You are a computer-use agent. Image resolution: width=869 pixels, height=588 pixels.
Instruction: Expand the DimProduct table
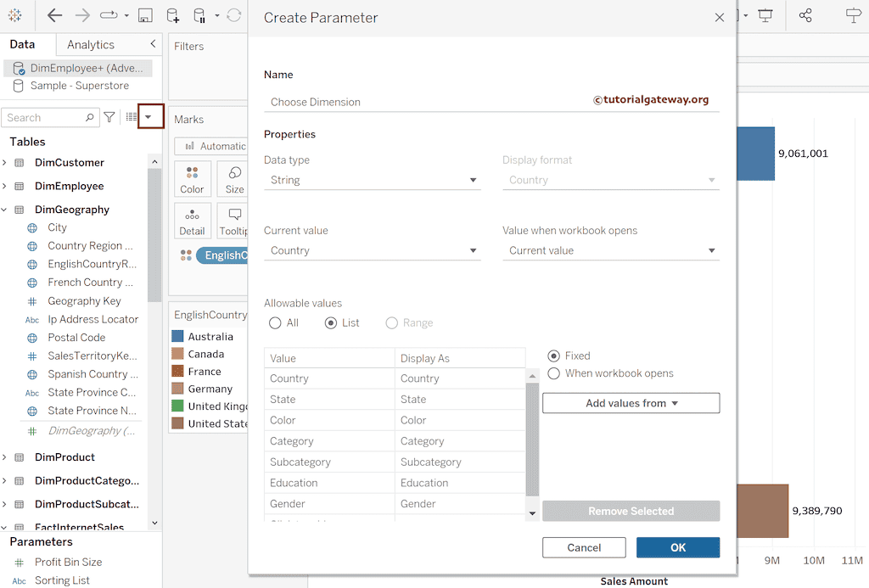click(x=5, y=457)
